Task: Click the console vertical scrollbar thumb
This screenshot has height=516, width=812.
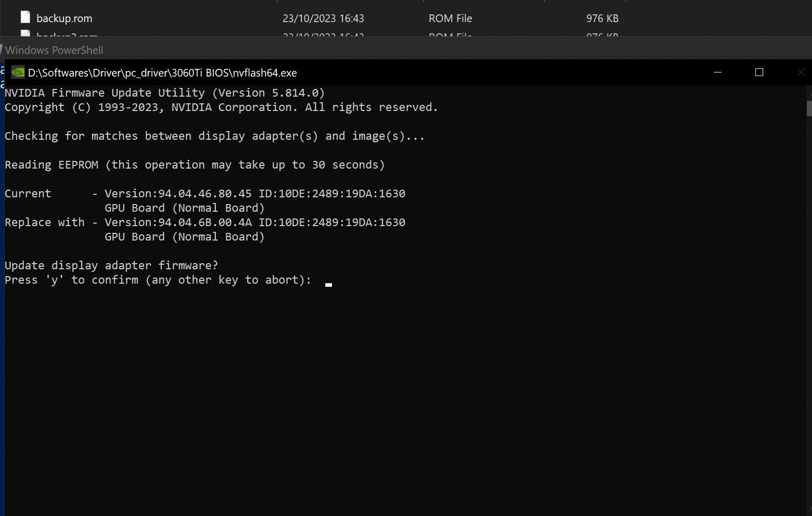Action: [809, 108]
